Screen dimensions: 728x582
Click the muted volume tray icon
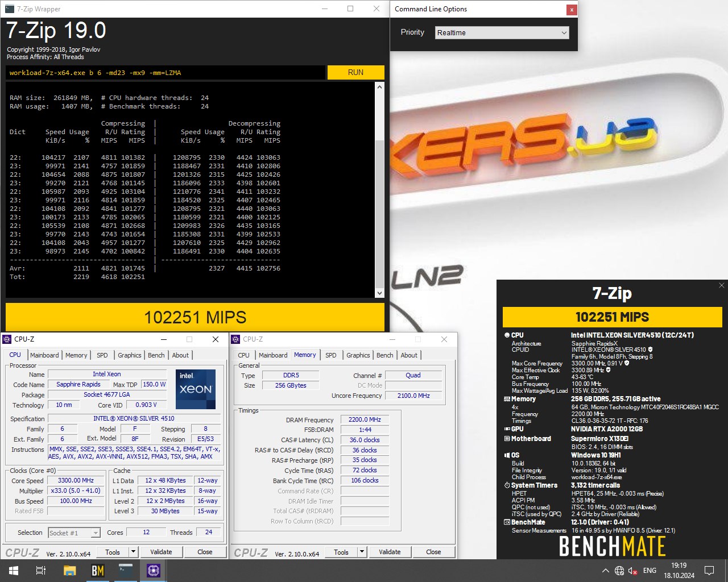pyautogui.click(x=633, y=571)
